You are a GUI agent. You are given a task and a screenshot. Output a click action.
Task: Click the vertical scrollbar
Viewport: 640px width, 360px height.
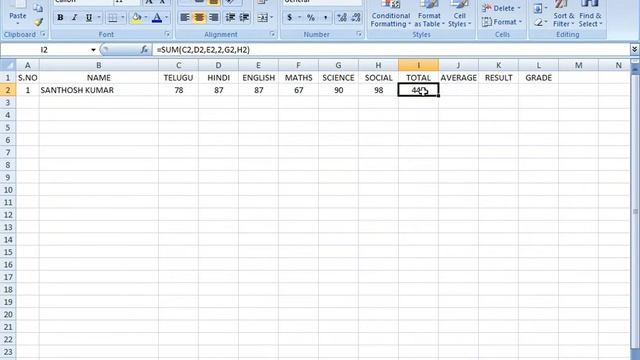pos(635,211)
